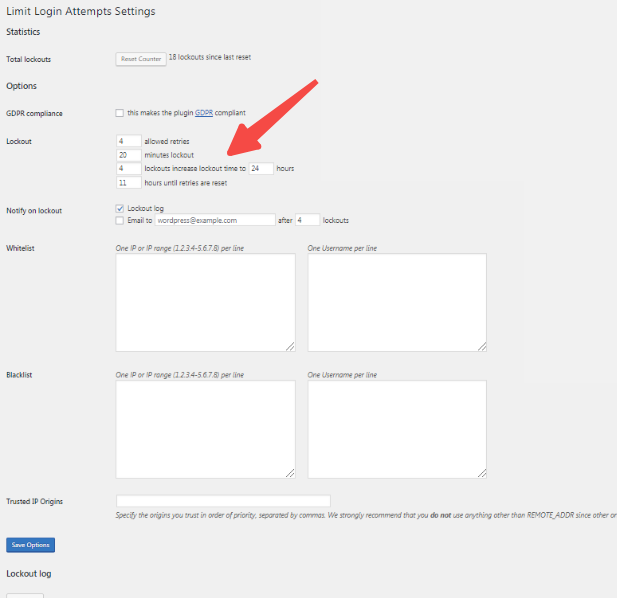Uncheck the Lockout log checkbox
The image size is (617, 598).
[120, 208]
